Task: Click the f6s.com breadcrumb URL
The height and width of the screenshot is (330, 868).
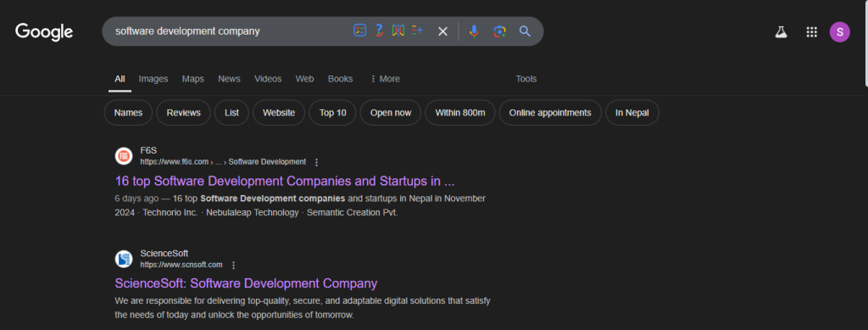Action: point(223,162)
